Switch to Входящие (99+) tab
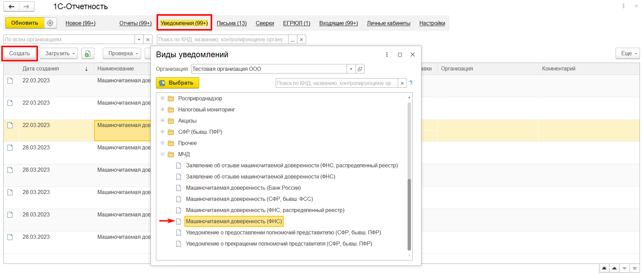The height and width of the screenshot is (275, 644). click(x=339, y=23)
